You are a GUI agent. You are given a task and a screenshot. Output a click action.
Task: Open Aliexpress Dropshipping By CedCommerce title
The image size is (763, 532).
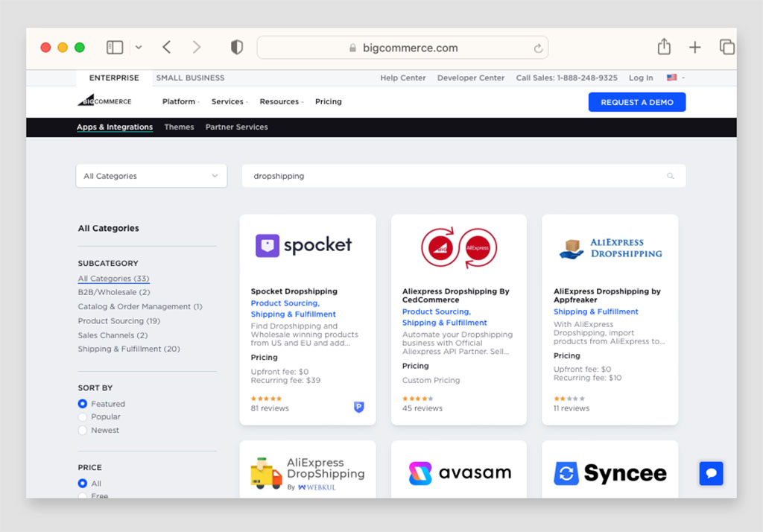point(455,296)
